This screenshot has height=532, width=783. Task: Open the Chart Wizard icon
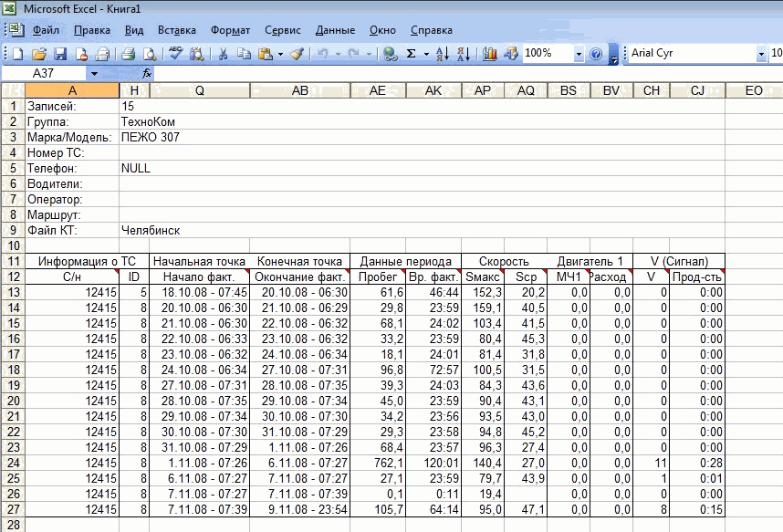pos(490,54)
